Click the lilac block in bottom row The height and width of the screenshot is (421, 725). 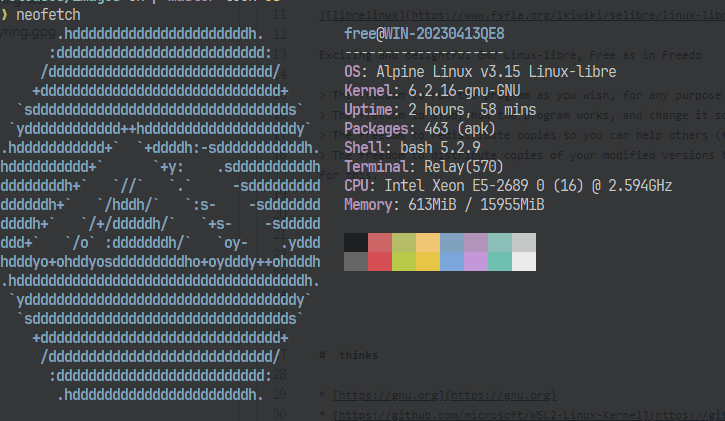(x=476, y=262)
